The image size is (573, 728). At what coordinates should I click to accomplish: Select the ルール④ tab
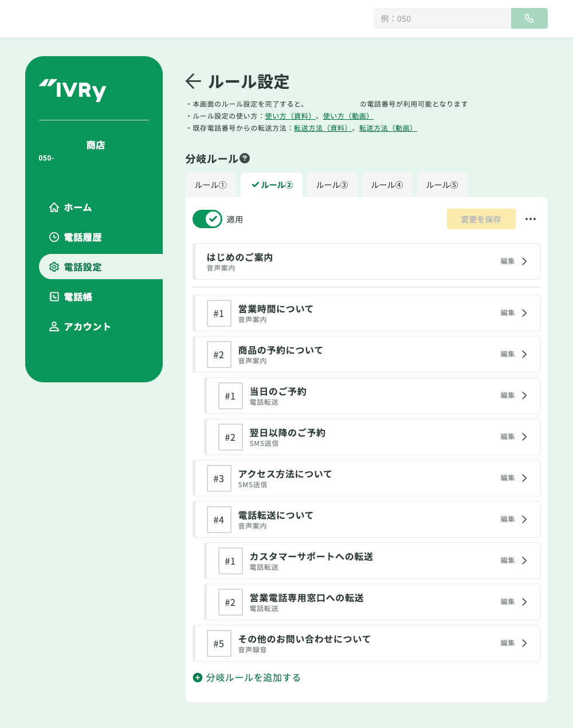click(387, 185)
